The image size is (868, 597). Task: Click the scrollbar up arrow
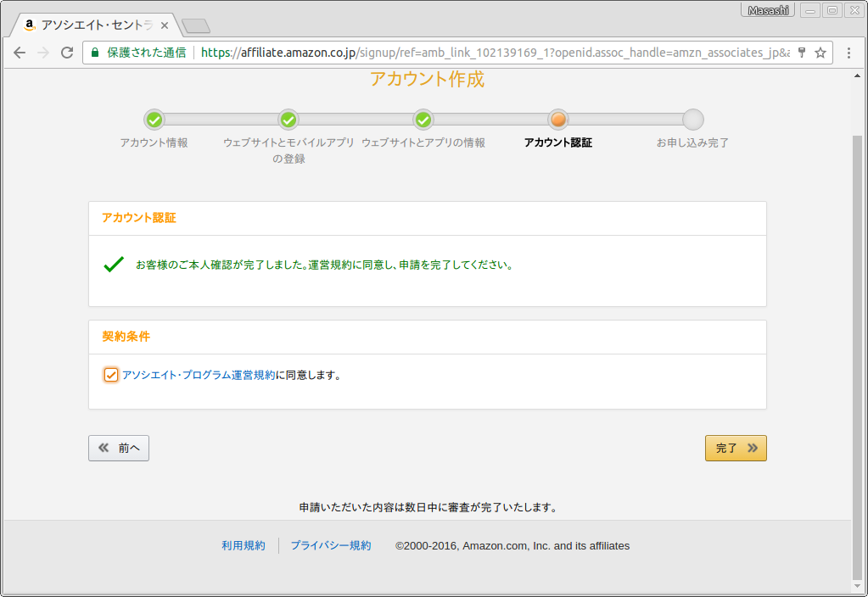[858, 75]
